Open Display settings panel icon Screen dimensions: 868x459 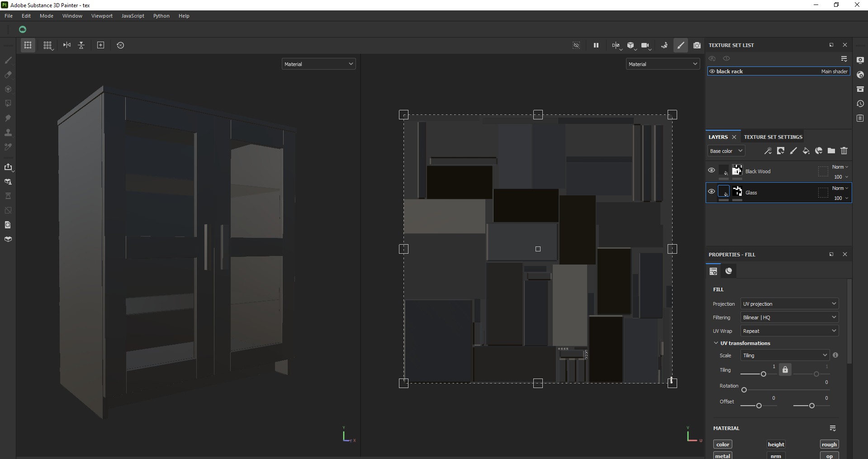[x=860, y=60]
